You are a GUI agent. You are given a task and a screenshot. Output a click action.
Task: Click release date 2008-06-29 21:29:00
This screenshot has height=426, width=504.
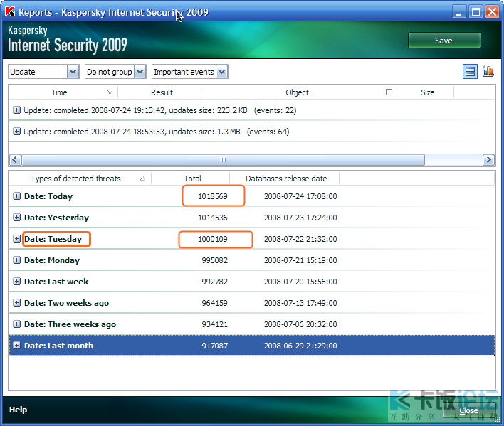pos(300,346)
